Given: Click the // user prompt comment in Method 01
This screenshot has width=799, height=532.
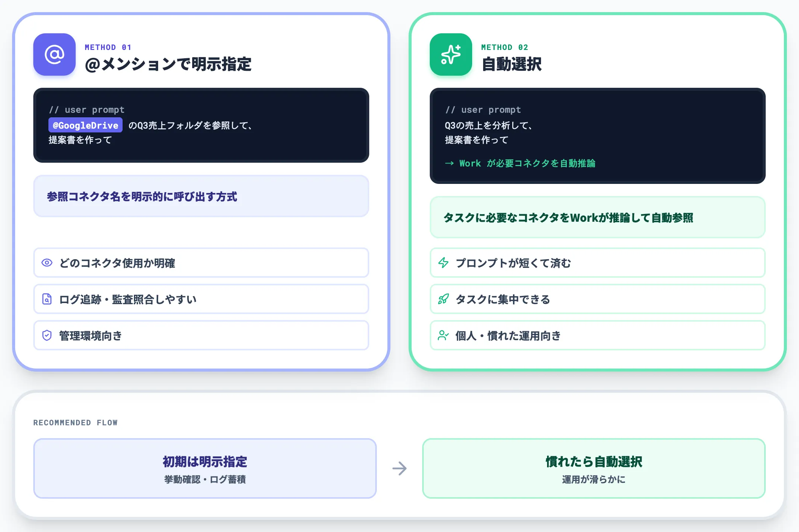Looking at the screenshot, I should coord(87,110).
